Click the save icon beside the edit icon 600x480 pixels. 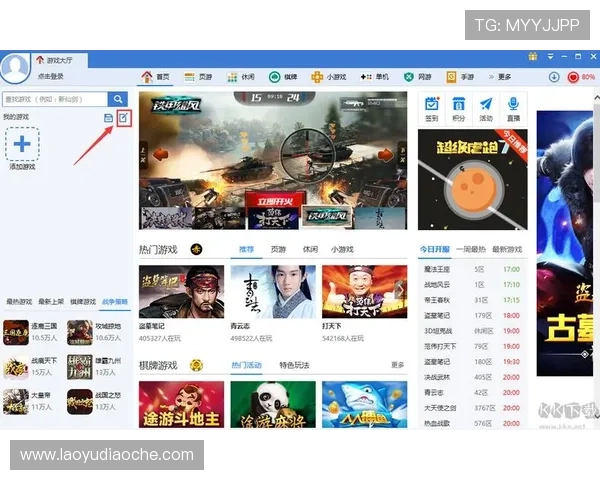point(108,118)
